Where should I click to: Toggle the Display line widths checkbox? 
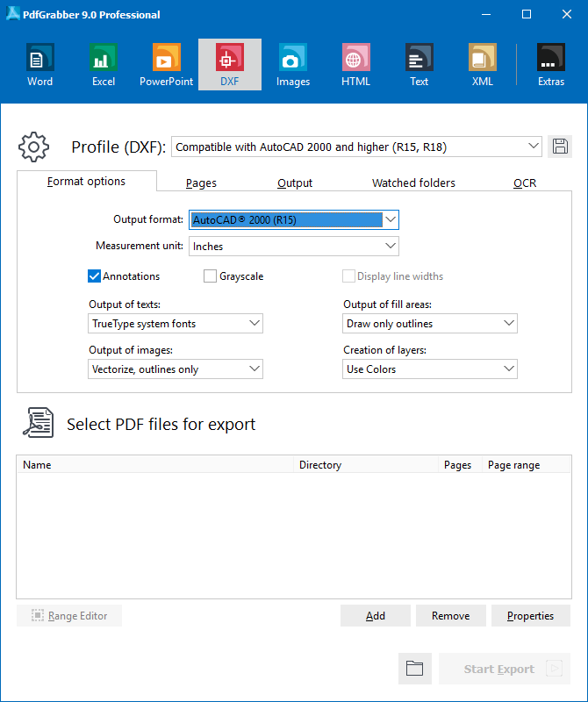(x=349, y=276)
